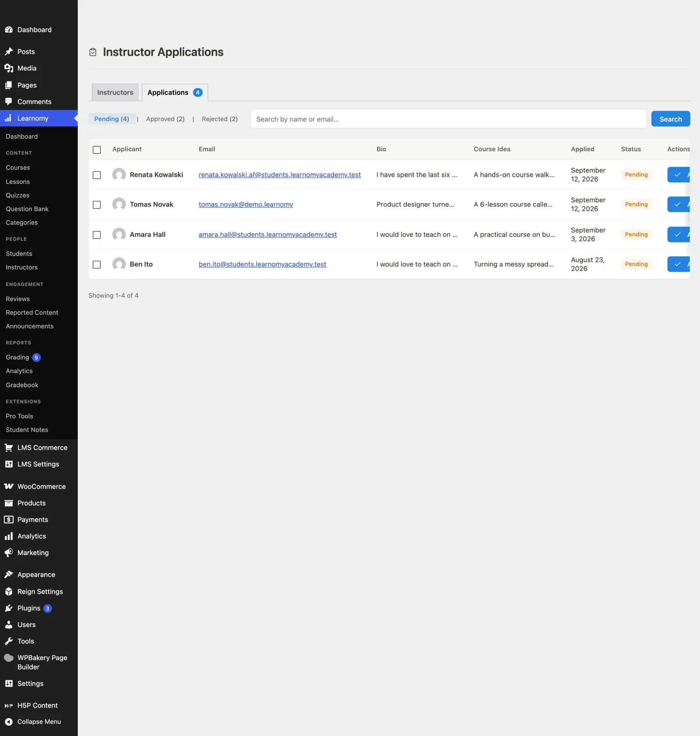The height and width of the screenshot is (736, 700).
Task: Filter by Pending (4) applications
Action: pyautogui.click(x=112, y=119)
